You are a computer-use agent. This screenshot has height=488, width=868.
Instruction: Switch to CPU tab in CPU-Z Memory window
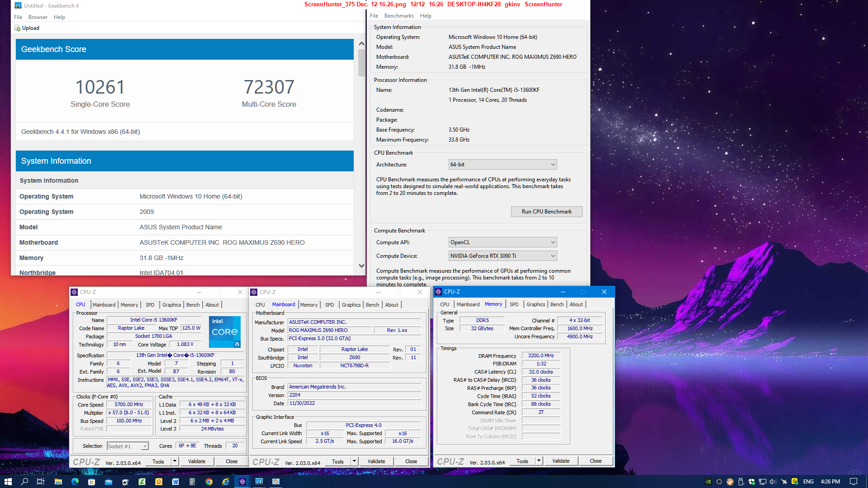click(x=445, y=304)
